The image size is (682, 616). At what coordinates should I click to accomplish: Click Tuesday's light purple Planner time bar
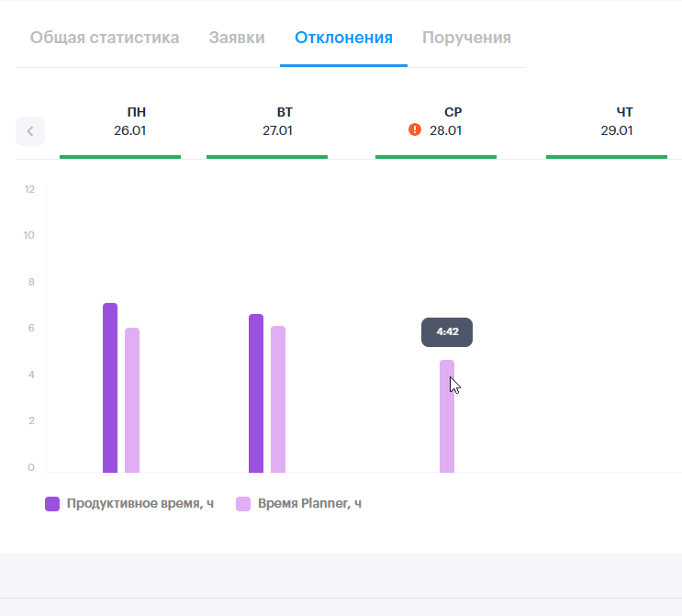pyautogui.click(x=278, y=399)
